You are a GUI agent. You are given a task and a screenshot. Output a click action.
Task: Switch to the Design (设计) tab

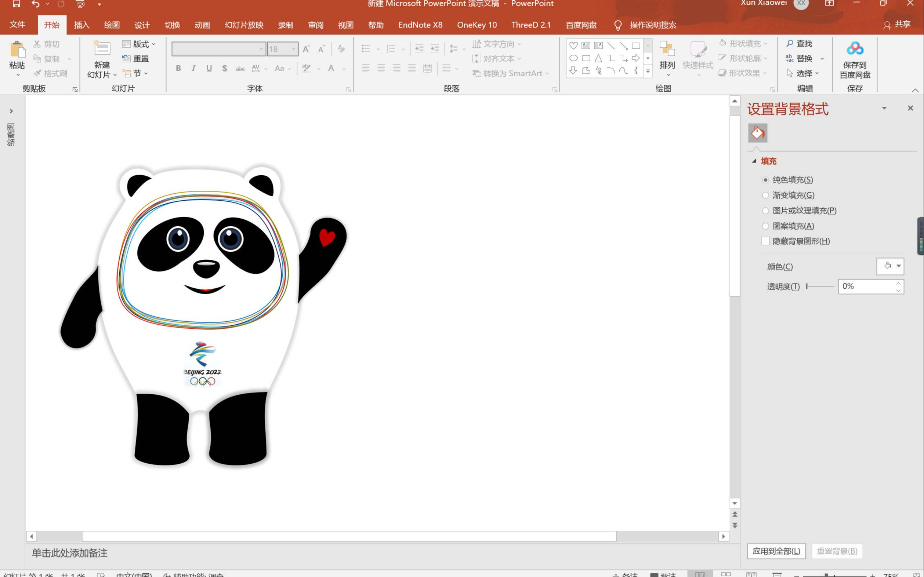pos(142,25)
